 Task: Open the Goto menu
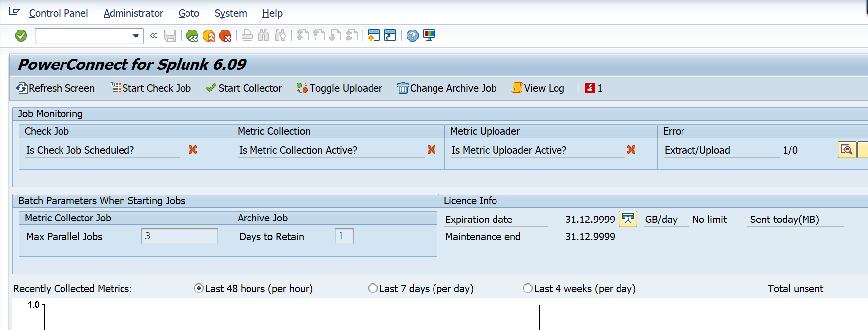click(x=188, y=13)
